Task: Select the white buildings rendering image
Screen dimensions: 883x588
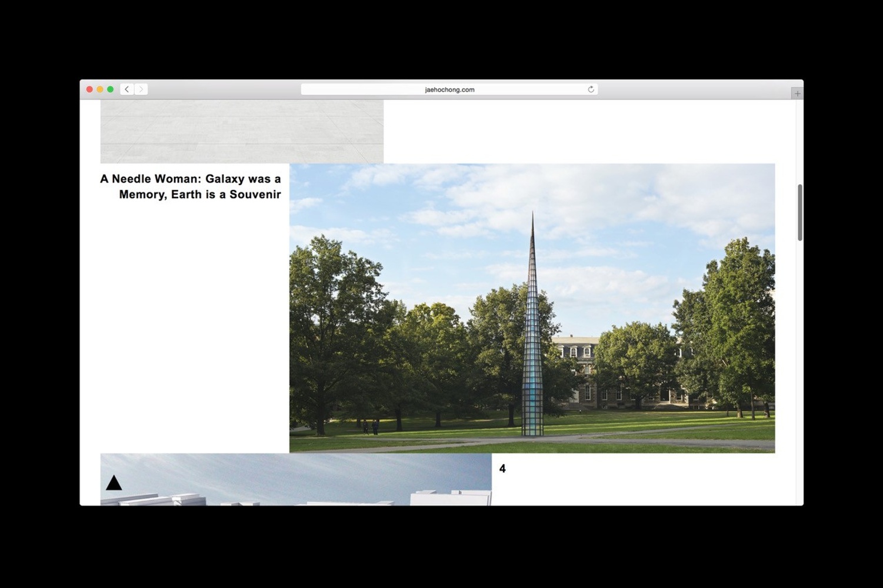Action: point(296,479)
